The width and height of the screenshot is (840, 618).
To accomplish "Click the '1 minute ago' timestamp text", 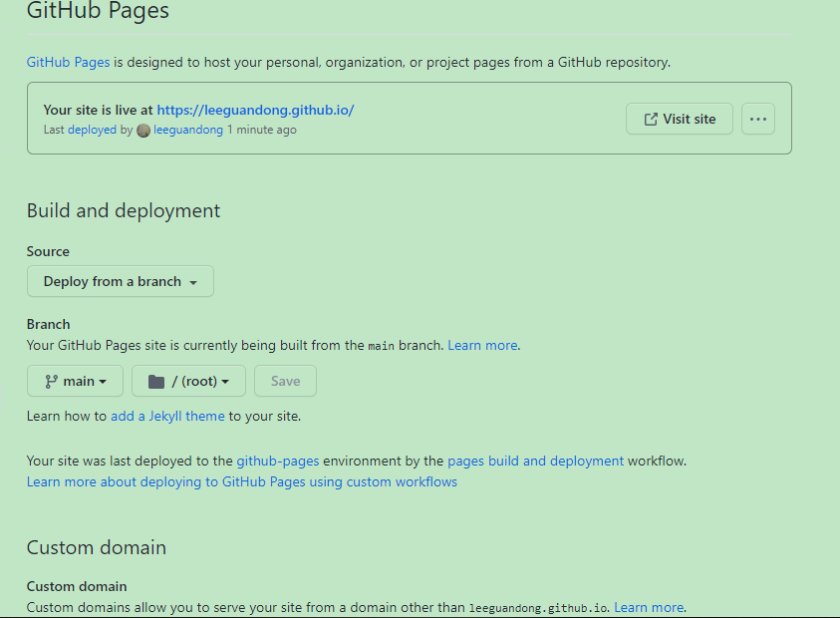I will pyautogui.click(x=262, y=130).
